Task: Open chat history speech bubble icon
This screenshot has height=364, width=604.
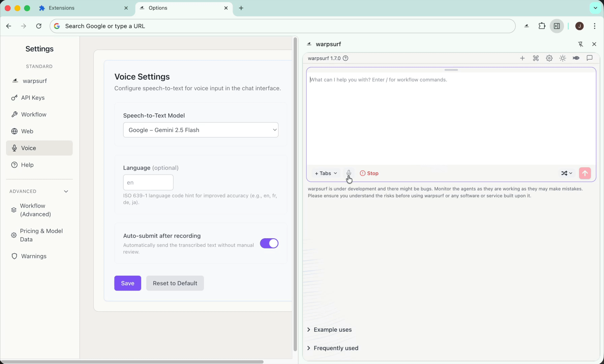Action: (590, 58)
